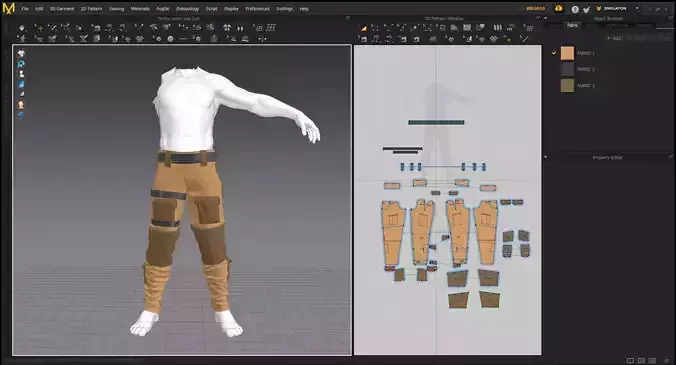Click the dash-shaped icon in 3D toolbar's lower row

(x=183, y=39)
